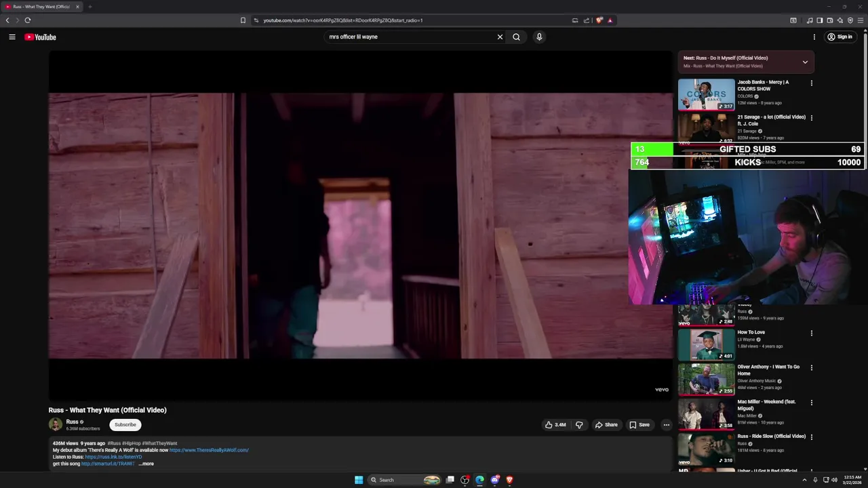Subscribe to the Russ channel
868x488 pixels.
tap(125, 425)
